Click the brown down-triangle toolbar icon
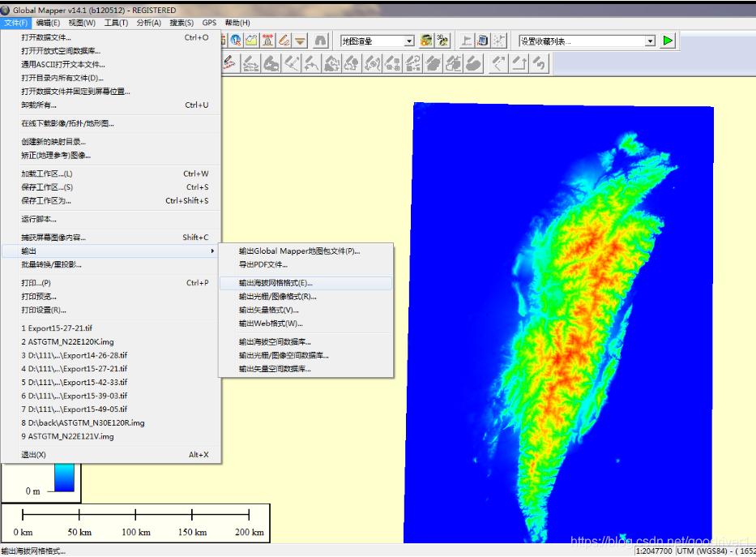This screenshot has height=557, width=756. coord(301,41)
